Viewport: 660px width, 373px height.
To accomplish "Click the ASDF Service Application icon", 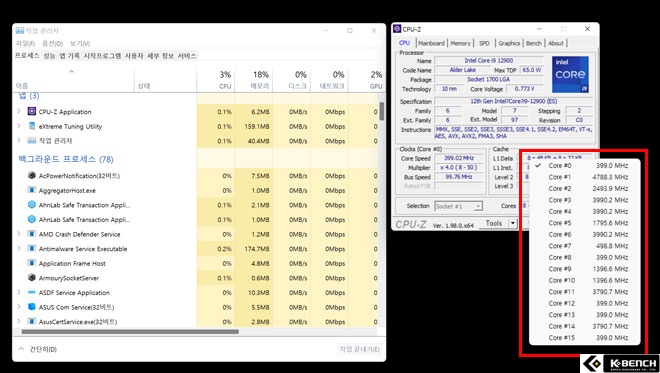I will (x=32, y=292).
